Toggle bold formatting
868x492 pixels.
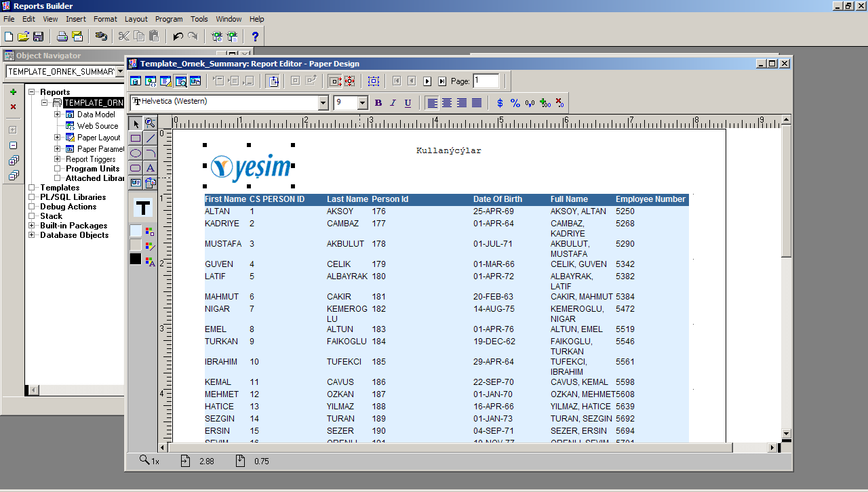(x=378, y=103)
